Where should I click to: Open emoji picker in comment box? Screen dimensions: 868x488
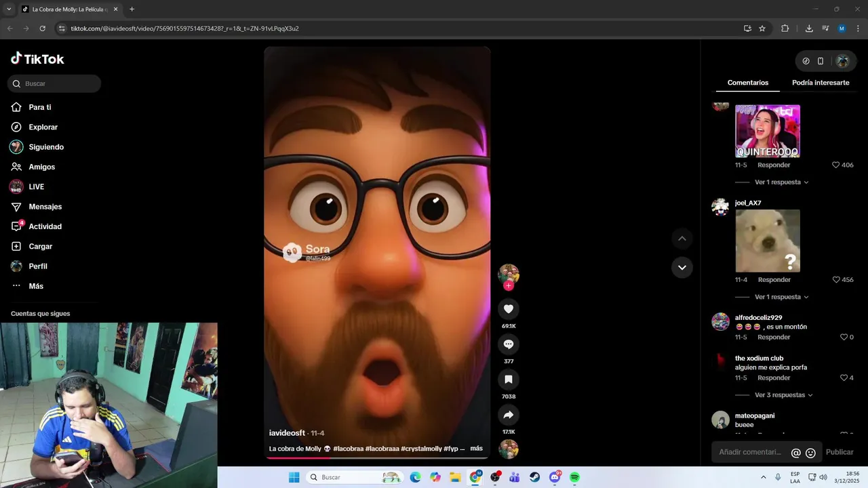pos(810,453)
